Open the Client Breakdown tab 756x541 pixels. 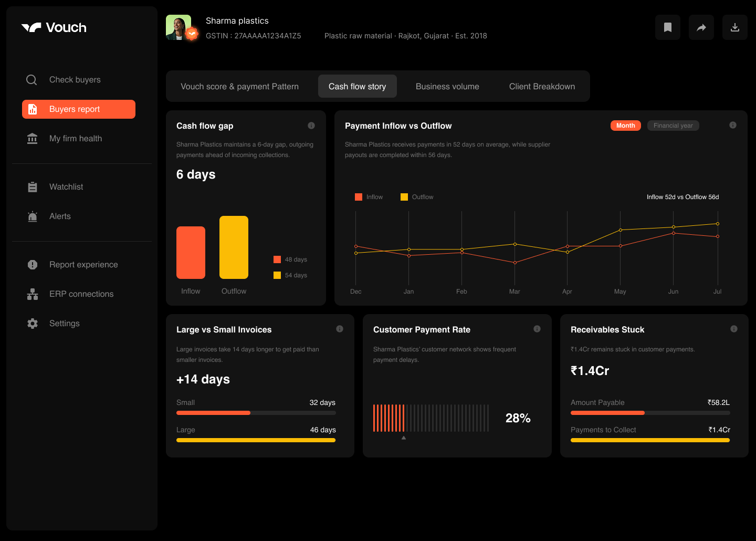coord(542,87)
